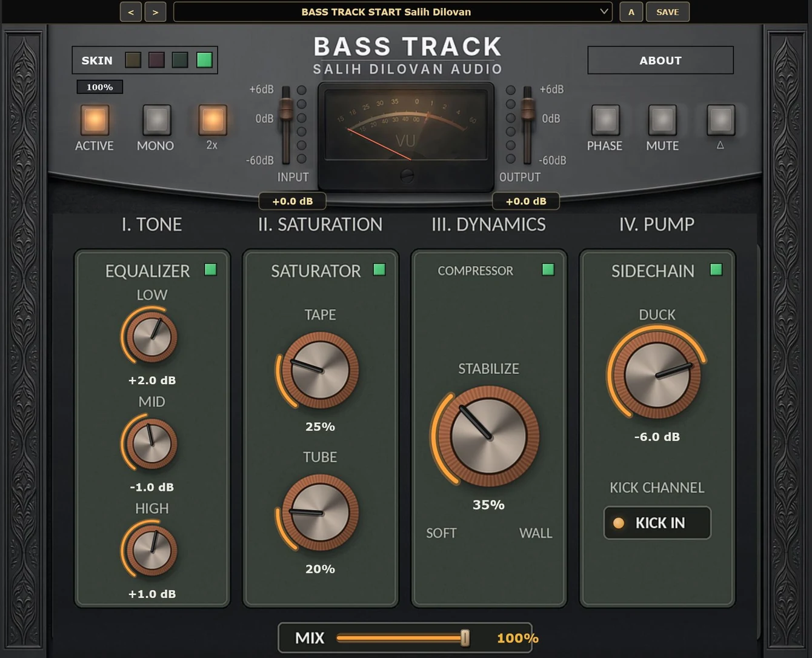The height and width of the screenshot is (658, 812).
Task: Click the KICK CHANNEL label
Action: tap(657, 488)
